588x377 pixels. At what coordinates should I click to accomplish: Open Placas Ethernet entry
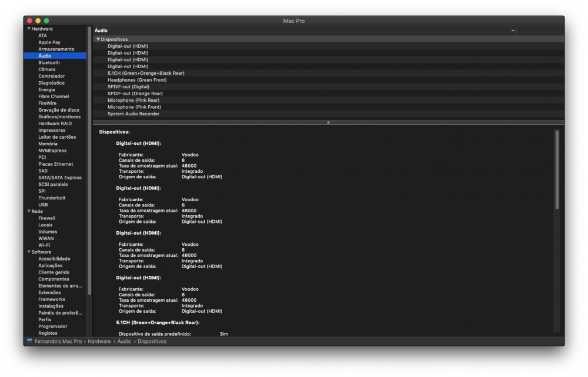coord(55,164)
